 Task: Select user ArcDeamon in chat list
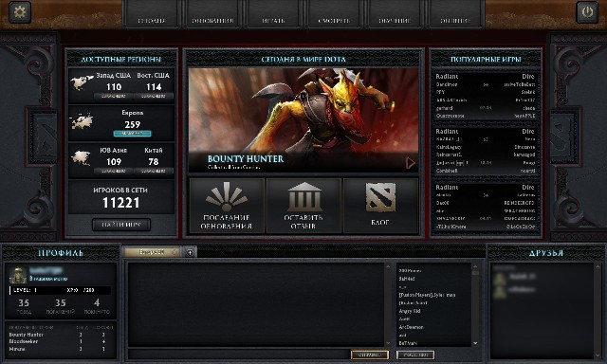pos(411,327)
